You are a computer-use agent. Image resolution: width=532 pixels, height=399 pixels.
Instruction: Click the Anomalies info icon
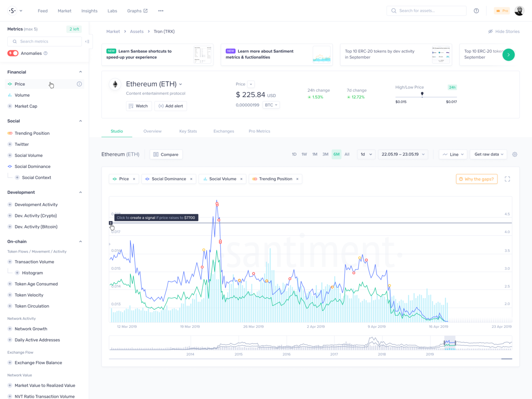pyautogui.click(x=46, y=53)
